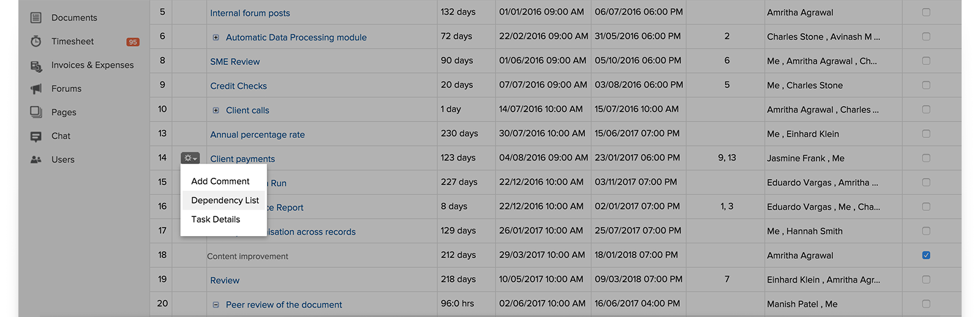Select the Invoices & Expenses icon
The width and height of the screenshot is (980, 317).
(36, 66)
